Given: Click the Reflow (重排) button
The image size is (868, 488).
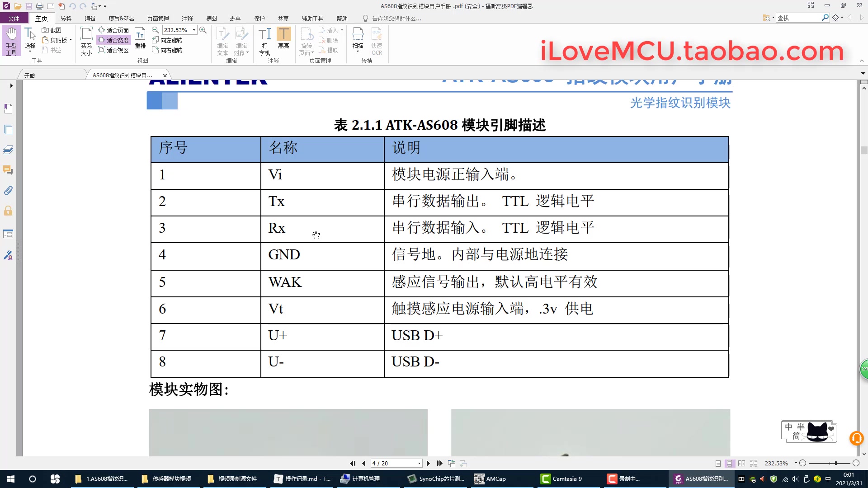Looking at the screenshot, I should (141, 39).
